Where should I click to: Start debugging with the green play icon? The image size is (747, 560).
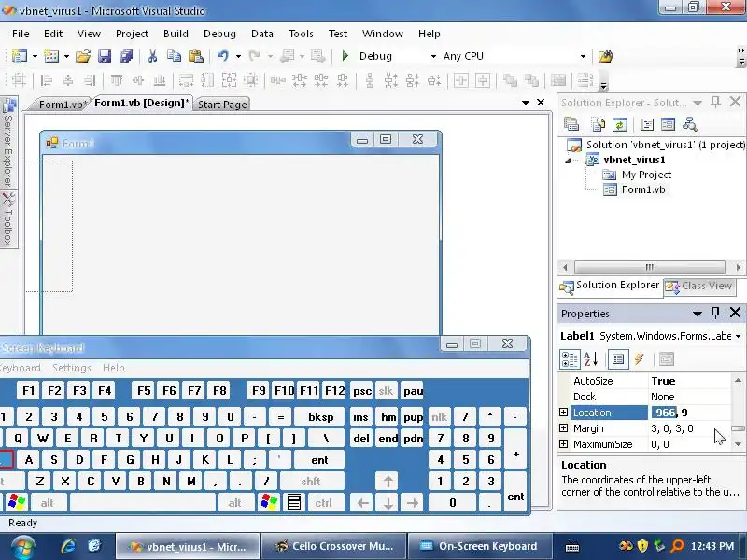345,56
